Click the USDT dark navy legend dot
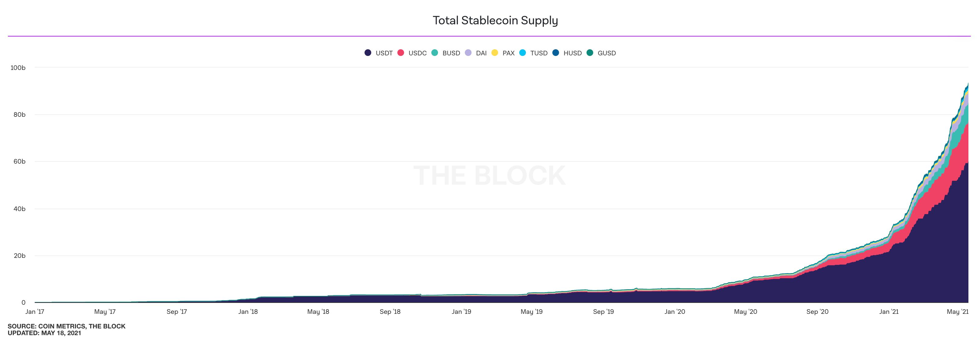 tap(368, 53)
